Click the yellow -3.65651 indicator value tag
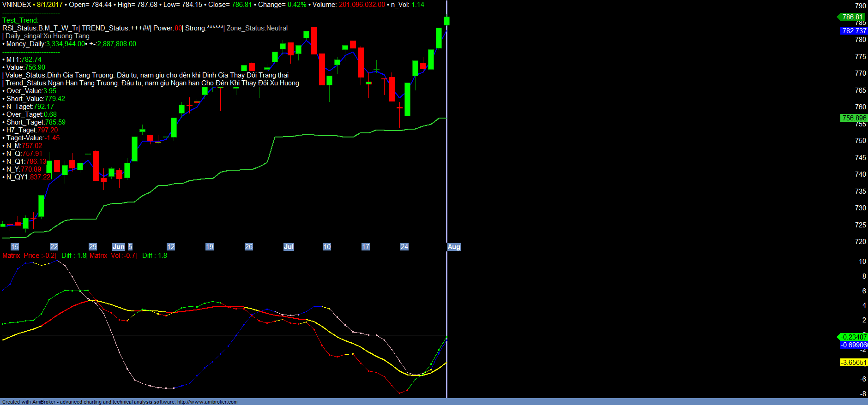 point(854,363)
